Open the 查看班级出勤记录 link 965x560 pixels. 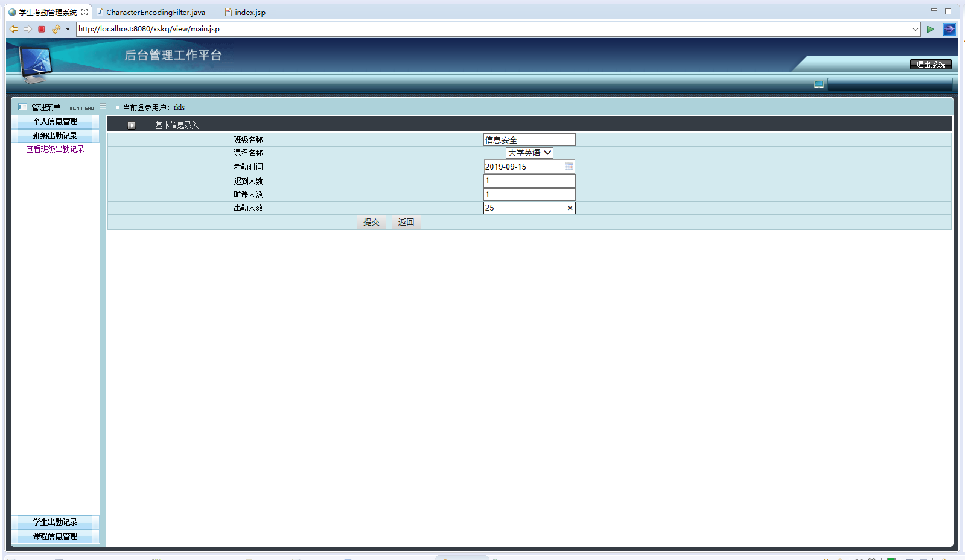click(x=55, y=149)
